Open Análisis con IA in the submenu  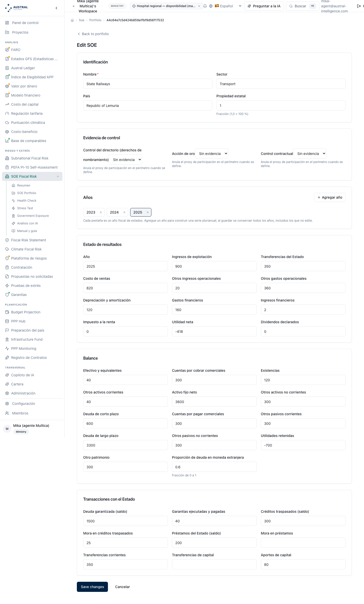[28, 223]
